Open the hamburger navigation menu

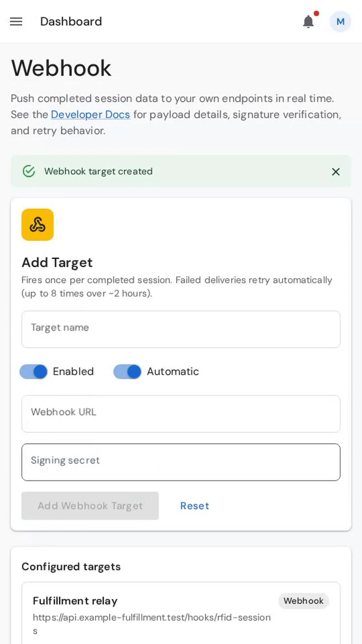16,21
